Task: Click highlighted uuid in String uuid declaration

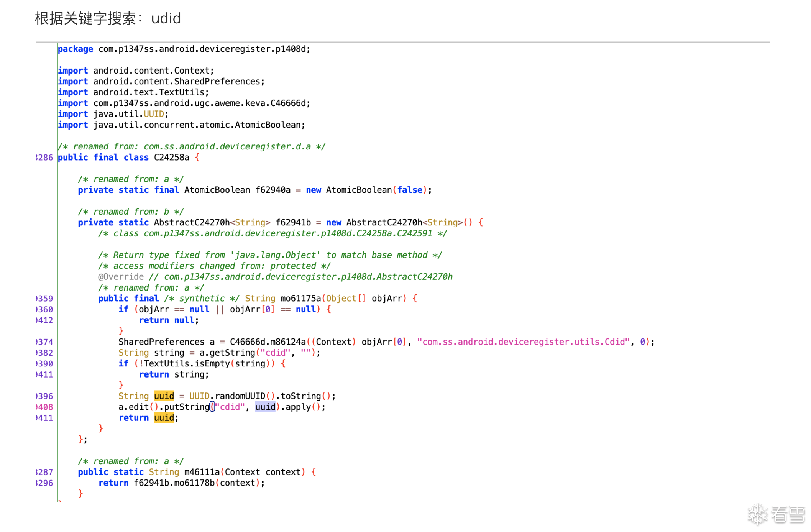Action: click(164, 396)
